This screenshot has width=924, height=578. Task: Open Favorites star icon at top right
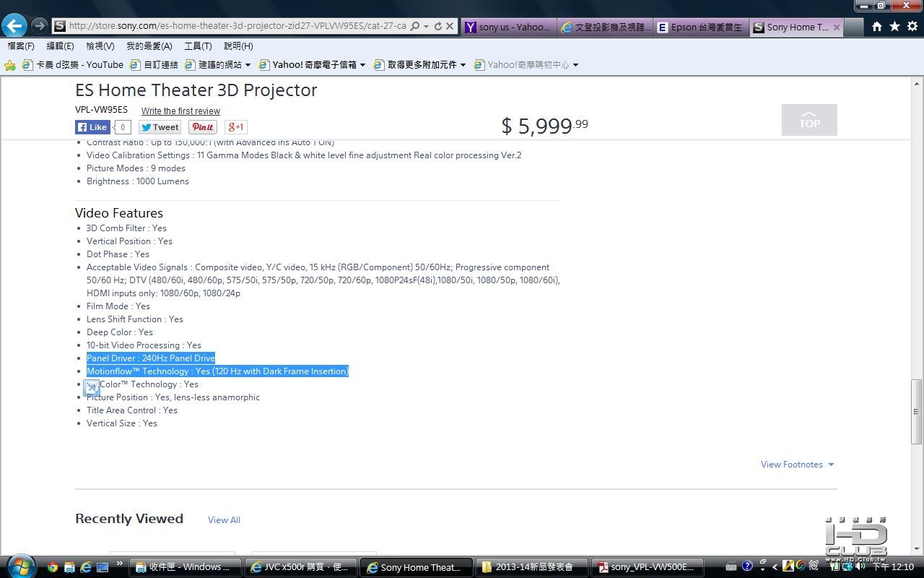tap(894, 26)
